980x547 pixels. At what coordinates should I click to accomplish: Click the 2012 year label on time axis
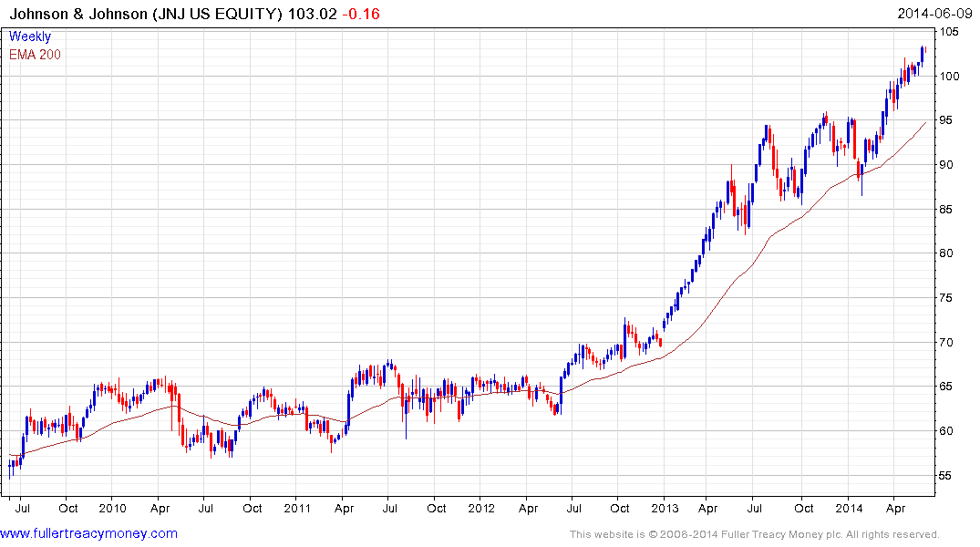click(x=481, y=508)
